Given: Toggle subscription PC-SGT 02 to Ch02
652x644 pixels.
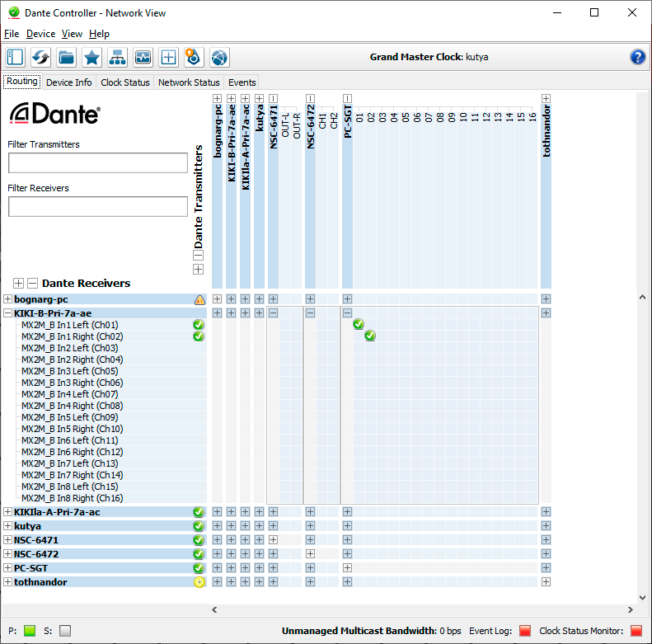Looking at the screenshot, I should coord(370,336).
